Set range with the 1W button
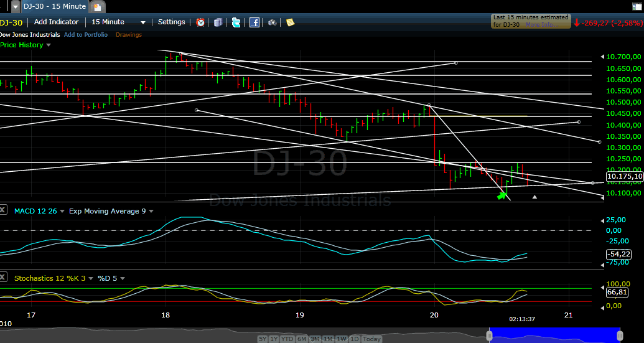The image size is (644, 343). 342,339
